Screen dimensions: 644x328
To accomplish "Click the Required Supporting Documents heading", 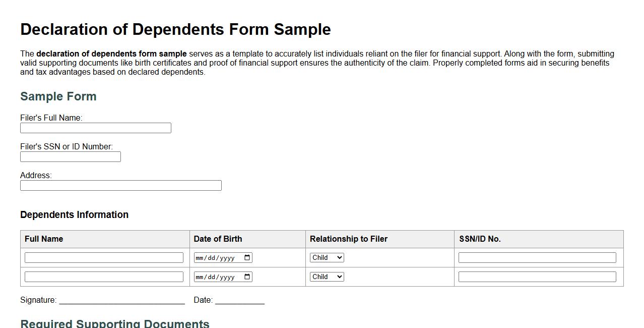I will click(114, 323).
